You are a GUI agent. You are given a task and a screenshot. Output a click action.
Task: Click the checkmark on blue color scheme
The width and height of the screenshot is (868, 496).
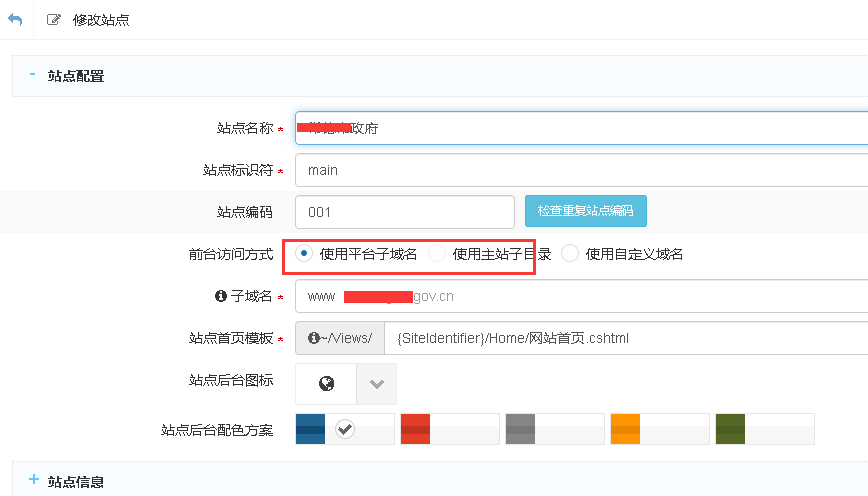click(x=345, y=429)
